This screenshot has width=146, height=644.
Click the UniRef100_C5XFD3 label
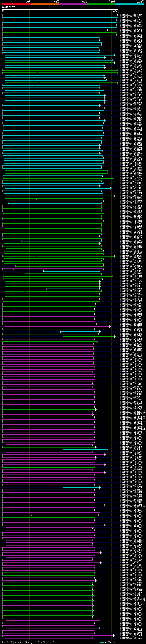(131, 120)
